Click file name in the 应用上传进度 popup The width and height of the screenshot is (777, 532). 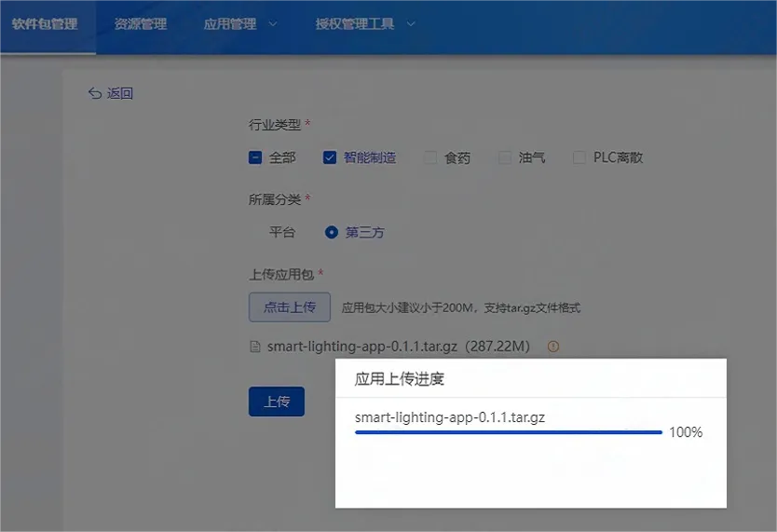click(x=450, y=417)
